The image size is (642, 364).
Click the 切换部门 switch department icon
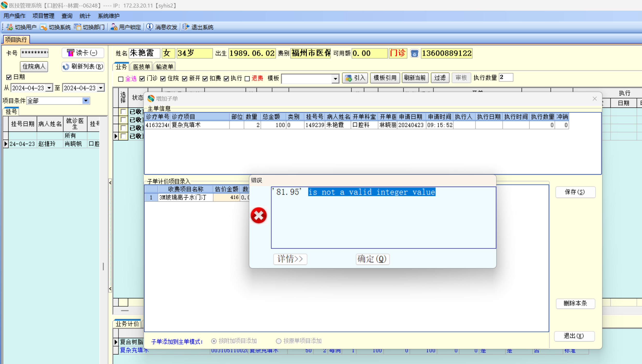[77, 27]
